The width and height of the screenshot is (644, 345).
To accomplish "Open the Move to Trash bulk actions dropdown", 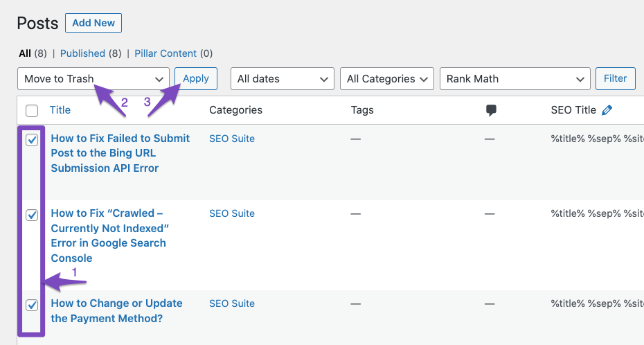I will click(93, 78).
